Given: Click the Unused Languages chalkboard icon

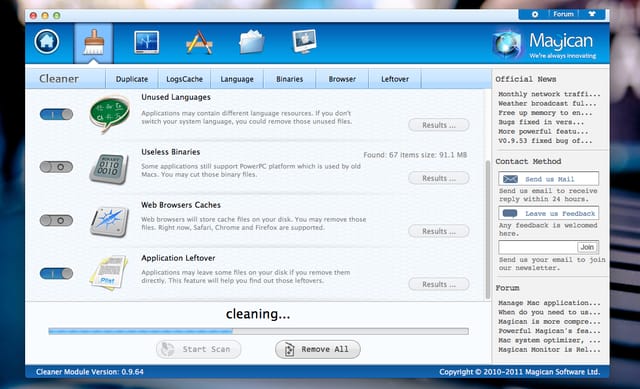Looking at the screenshot, I should click(109, 114).
